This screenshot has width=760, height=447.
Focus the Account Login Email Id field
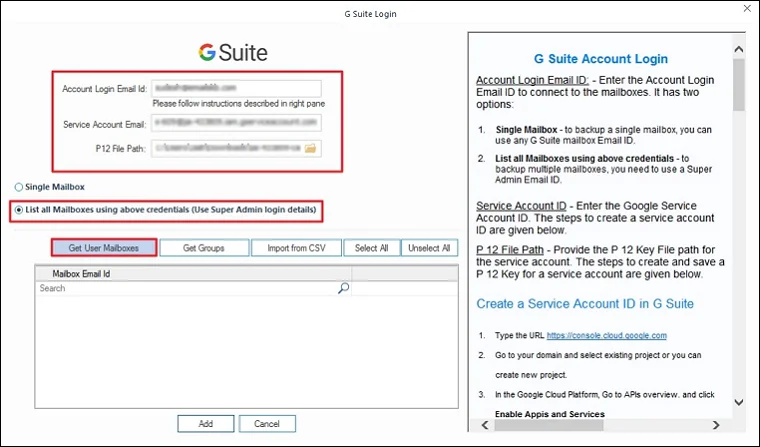235,88
